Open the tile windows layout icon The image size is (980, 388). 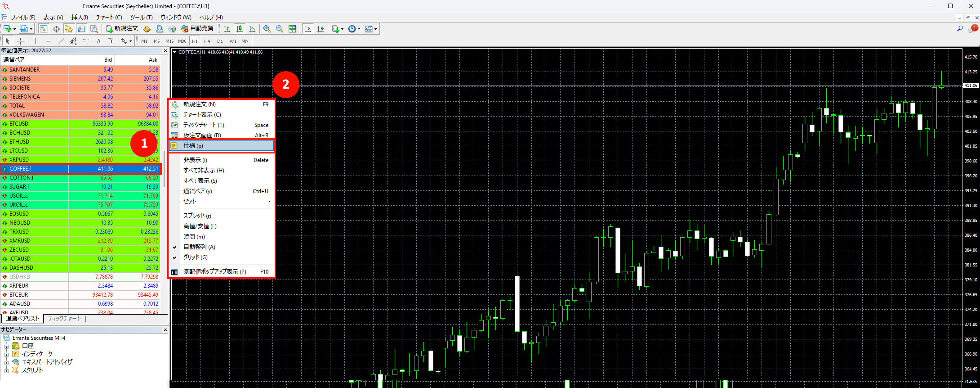click(x=292, y=29)
